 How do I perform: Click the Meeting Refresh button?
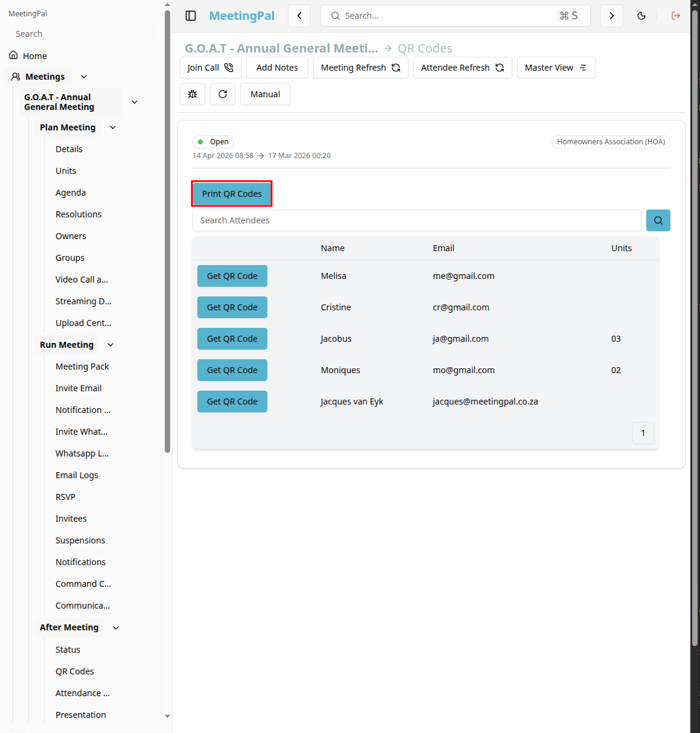pos(361,68)
